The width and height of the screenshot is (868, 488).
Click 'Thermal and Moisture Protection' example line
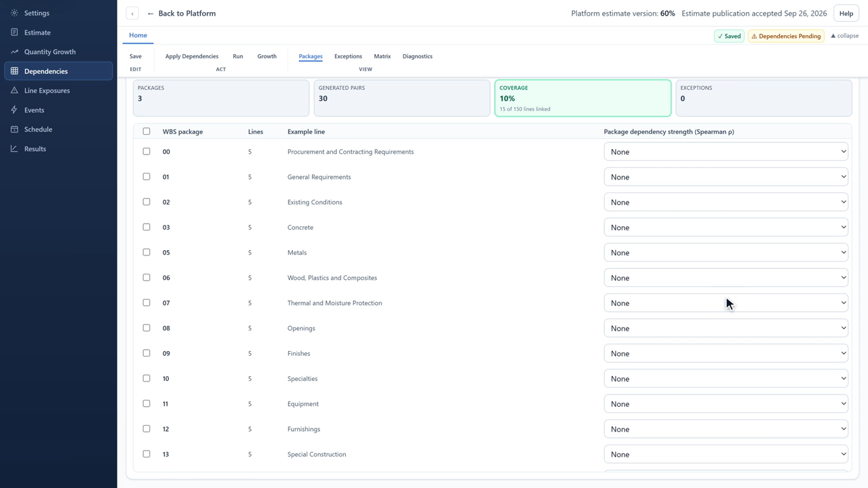pyautogui.click(x=334, y=303)
